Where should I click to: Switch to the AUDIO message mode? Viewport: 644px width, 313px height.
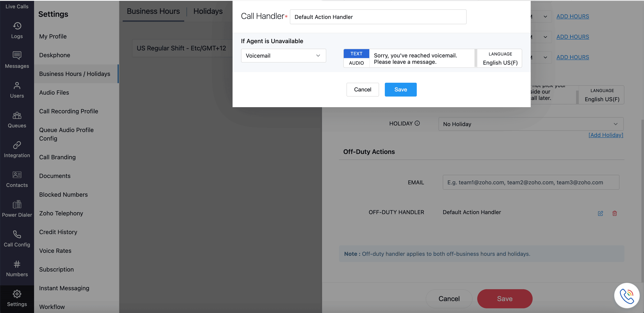[356, 63]
